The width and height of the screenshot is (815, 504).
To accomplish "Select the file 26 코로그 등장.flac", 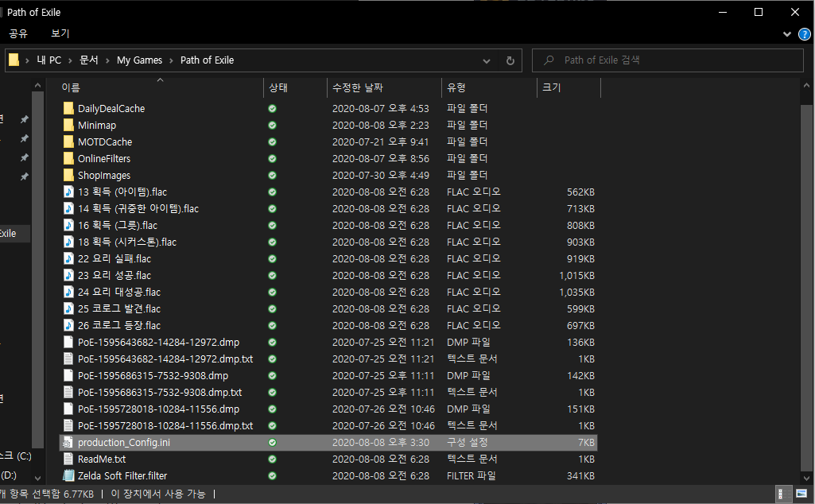I will coord(119,325).
